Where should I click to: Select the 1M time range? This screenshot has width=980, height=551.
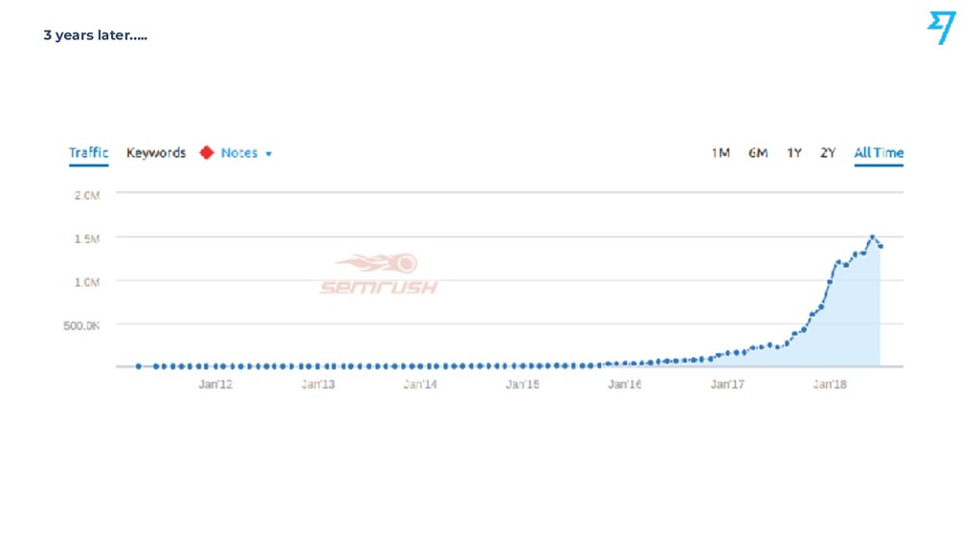click(721, 153)
